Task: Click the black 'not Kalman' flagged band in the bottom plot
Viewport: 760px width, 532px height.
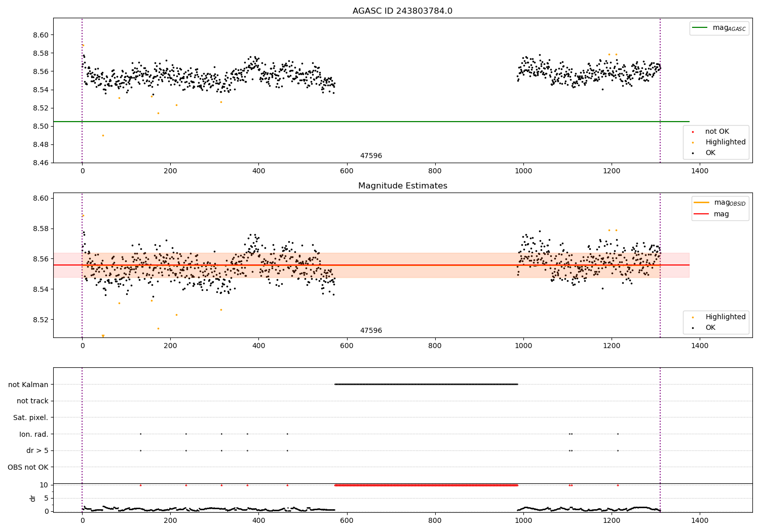Action: click(426, 384)
